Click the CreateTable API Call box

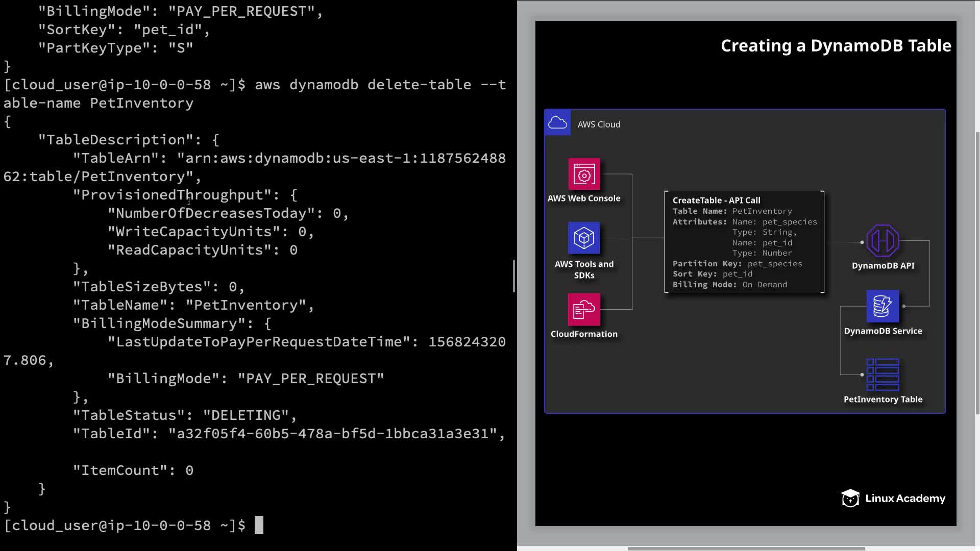[744, 242]
